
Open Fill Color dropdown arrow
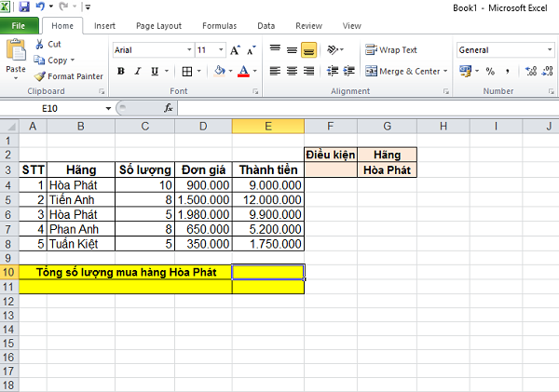click(231, 72)
